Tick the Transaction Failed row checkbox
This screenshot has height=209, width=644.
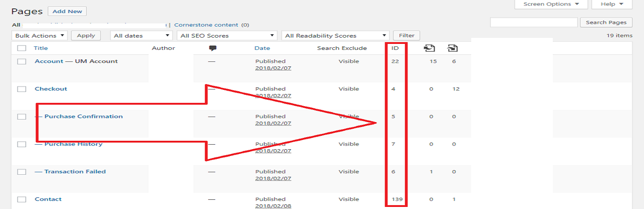click(22, 172)
